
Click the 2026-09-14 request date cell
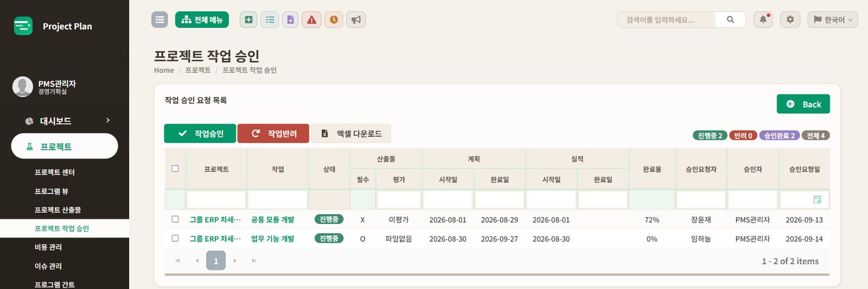click(804, 239)
